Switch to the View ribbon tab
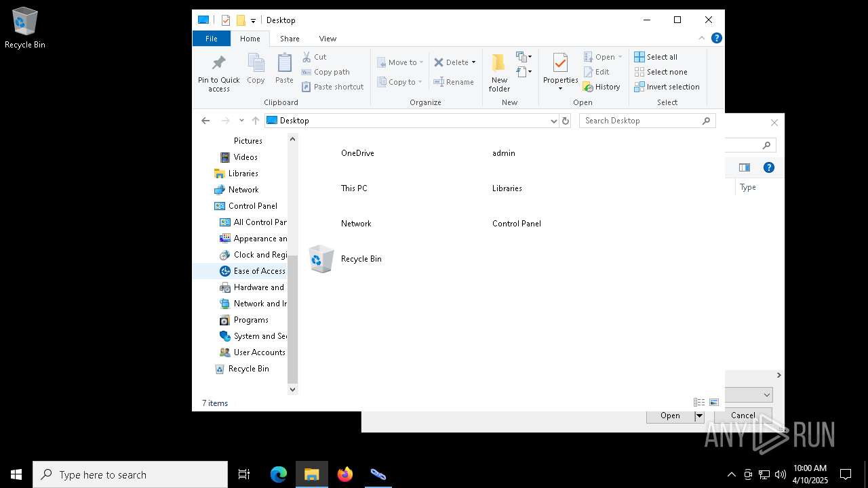Screen dimensions: 868x488 pos(328,39)
